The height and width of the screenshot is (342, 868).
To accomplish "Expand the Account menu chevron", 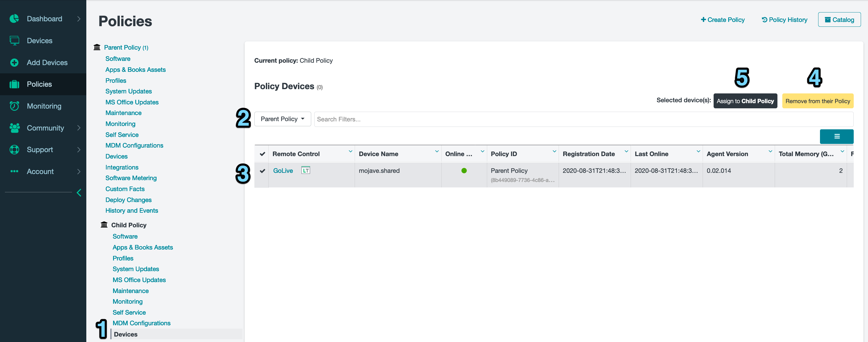I will coord(79,171).
